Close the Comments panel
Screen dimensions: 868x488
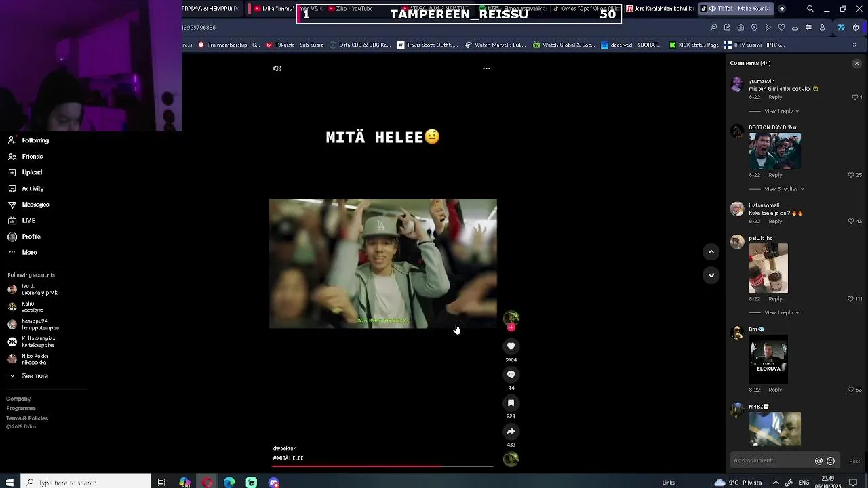[856, 63]
